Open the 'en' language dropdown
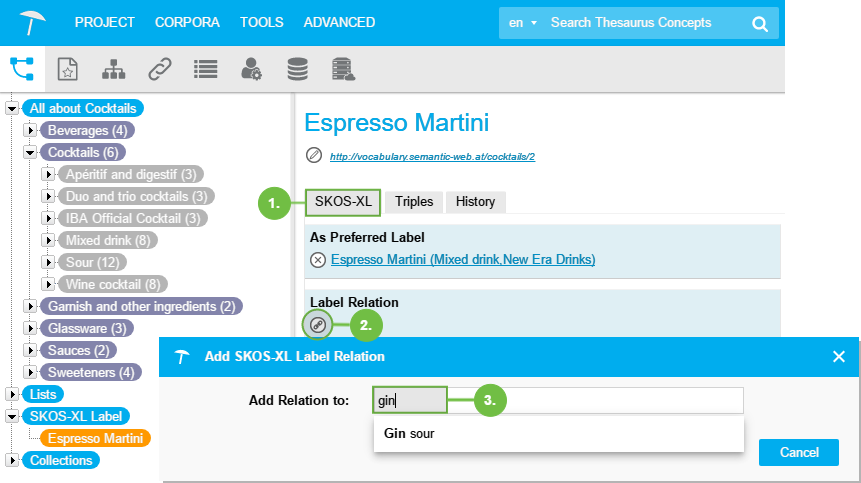Viewport: 861px width, 483px height. (522, 22)
